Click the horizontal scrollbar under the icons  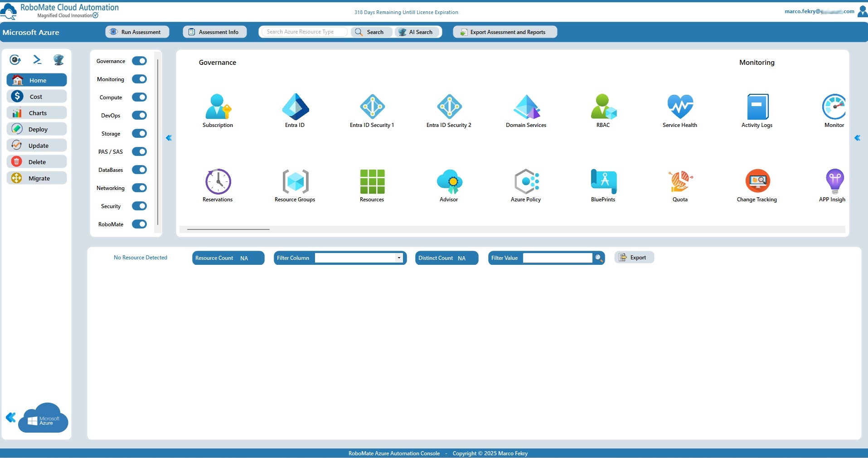click(x=228, y=229)
